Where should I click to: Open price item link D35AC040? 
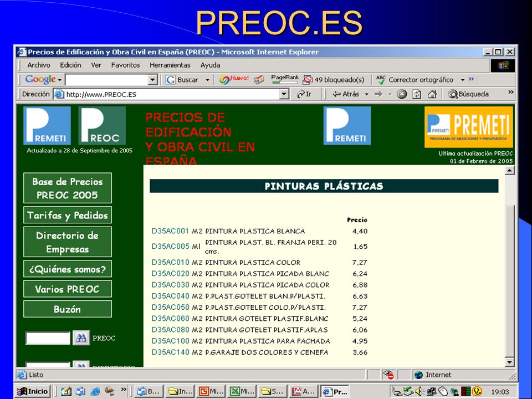(170, 296)
